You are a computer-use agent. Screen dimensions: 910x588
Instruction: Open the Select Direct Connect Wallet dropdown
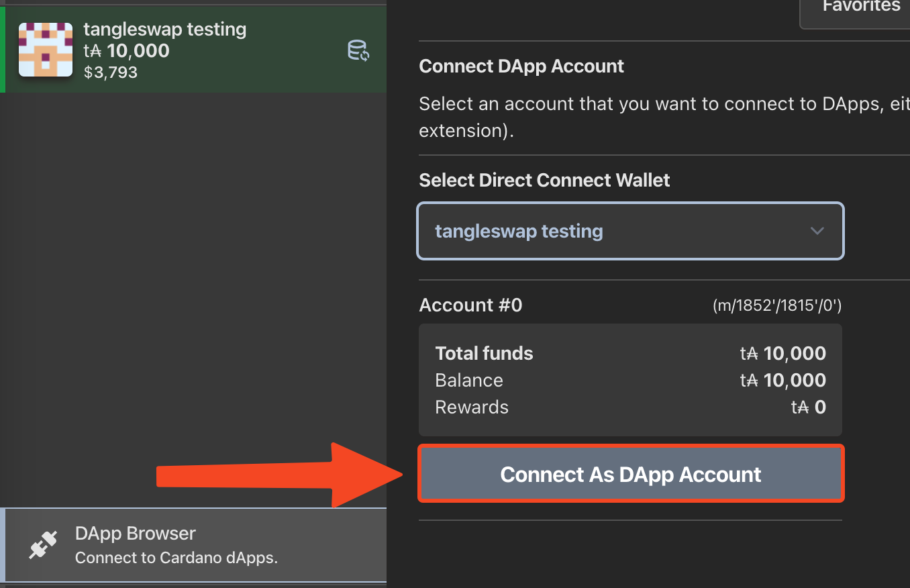pyautogui.click(x=631, y=231)
